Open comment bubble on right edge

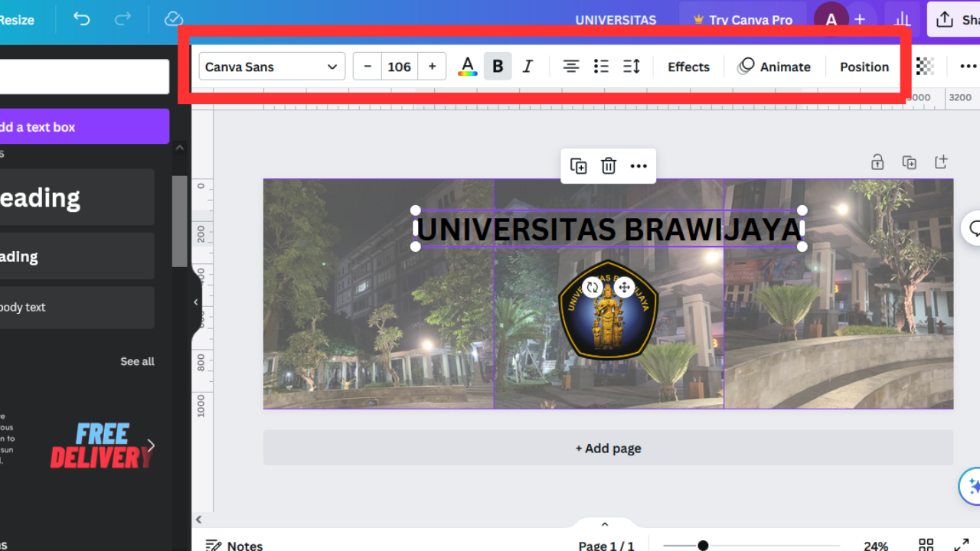(972, 228)
